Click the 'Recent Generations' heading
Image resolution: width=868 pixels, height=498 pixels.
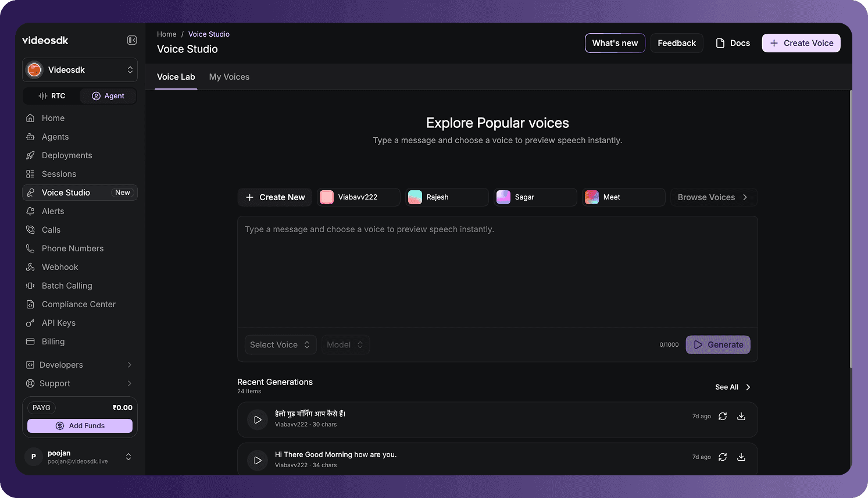click(275, 382)
